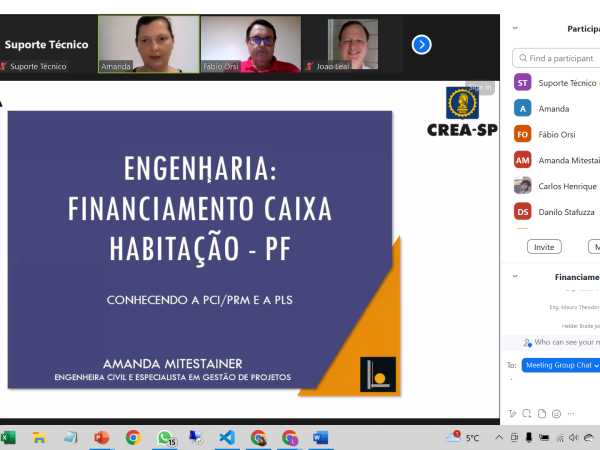Open first Chrome icon on taskbar
The width and height of the screenshot is (600, 450).
(x=133, y=437)
